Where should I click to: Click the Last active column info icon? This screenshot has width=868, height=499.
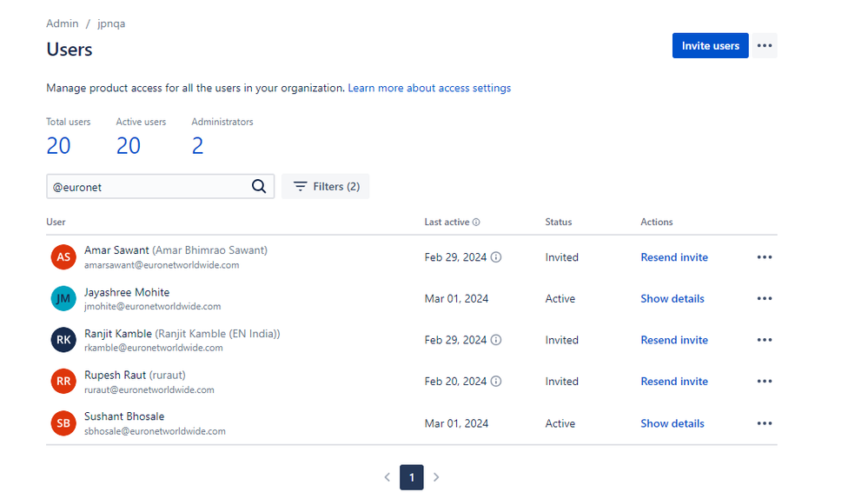point(476,223)
